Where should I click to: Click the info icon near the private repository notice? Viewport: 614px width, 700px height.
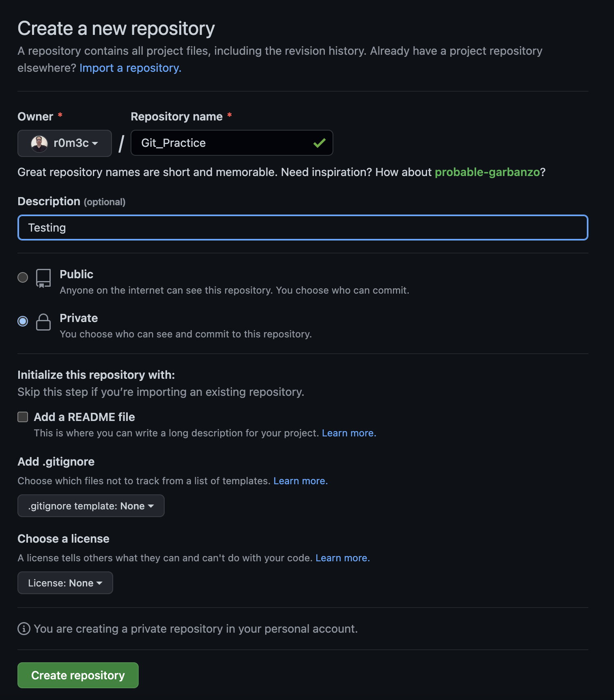tap(23, 629)
